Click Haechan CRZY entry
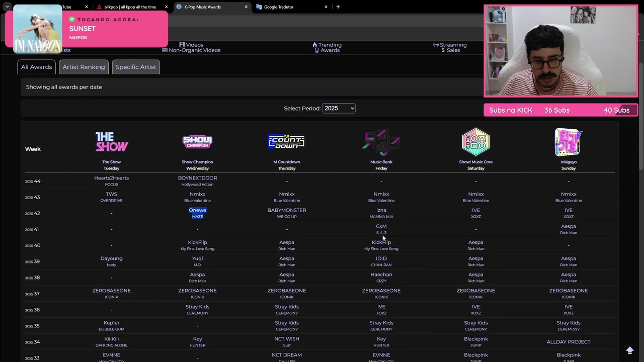This screenshot has width=644, height=362. [381, 277]
